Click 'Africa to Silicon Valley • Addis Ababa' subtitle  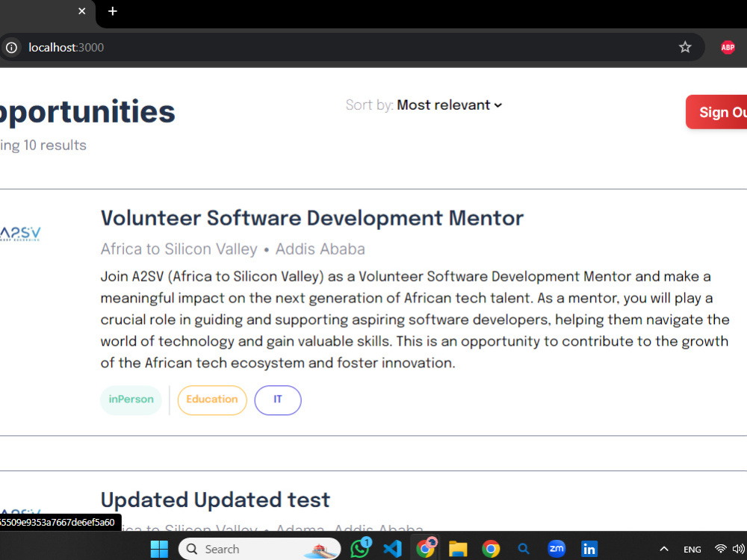232,249
